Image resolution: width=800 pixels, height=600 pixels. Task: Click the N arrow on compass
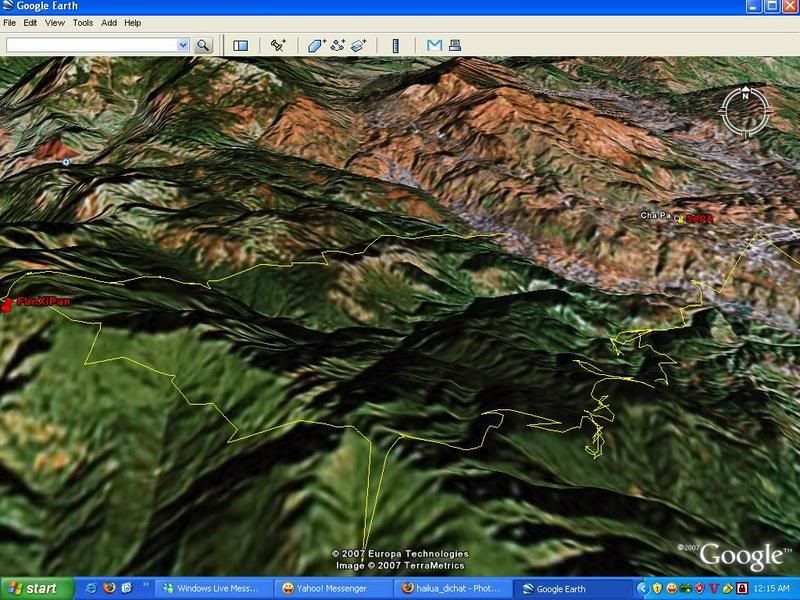[745, 94]
